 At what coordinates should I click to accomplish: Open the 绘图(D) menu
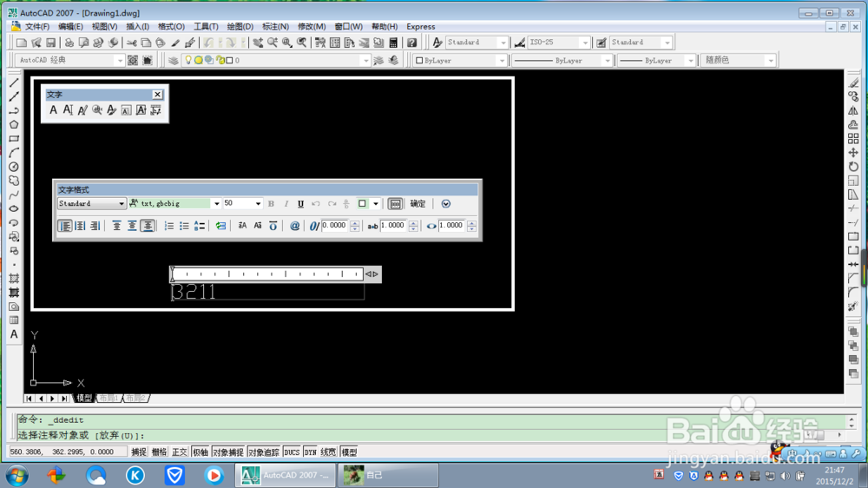click(240, 27)
